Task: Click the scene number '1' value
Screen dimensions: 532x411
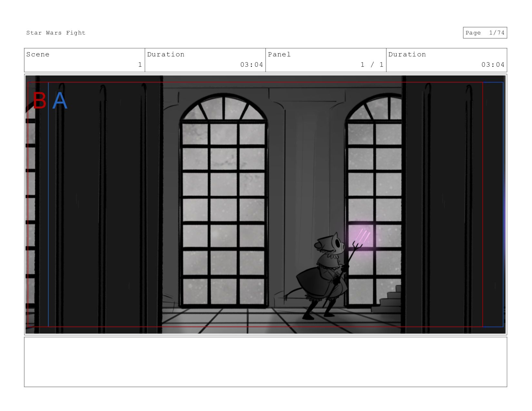Action: pyautogui.click(x=140, y=64)
